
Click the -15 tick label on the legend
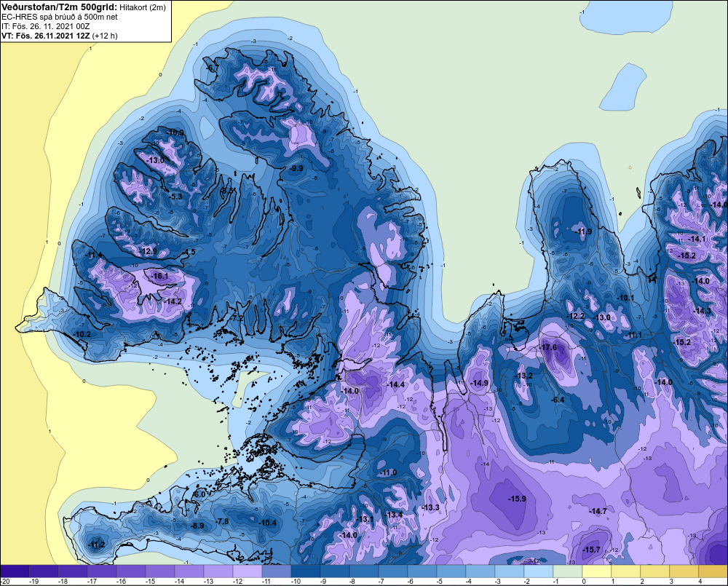[150, 582]
